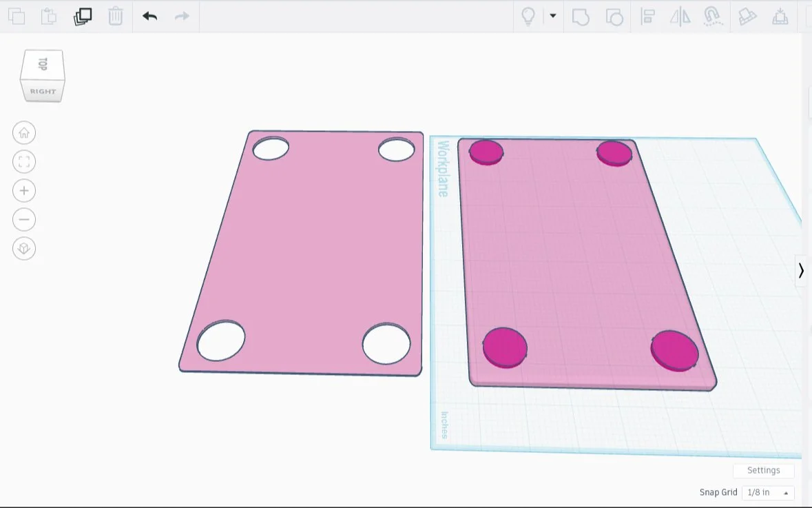Select the top-left magenta disc on right plate
This screenshot has height=508, width=812.
tap(486, 152)
